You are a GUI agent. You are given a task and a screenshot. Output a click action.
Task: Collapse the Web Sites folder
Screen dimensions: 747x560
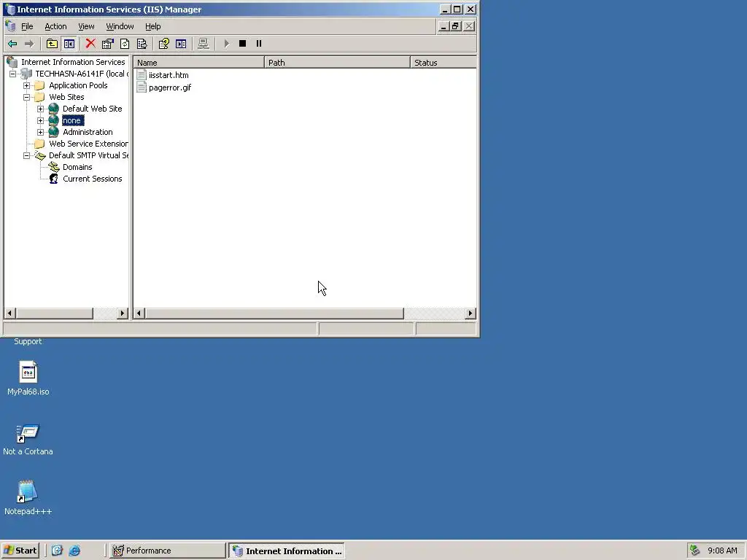pos(27,97)
